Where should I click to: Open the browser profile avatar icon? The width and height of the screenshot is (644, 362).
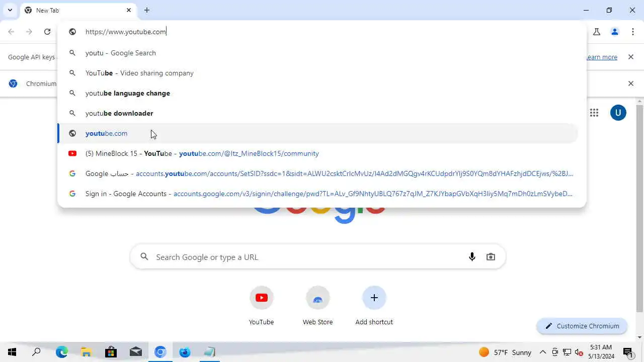tap(615, 32)
